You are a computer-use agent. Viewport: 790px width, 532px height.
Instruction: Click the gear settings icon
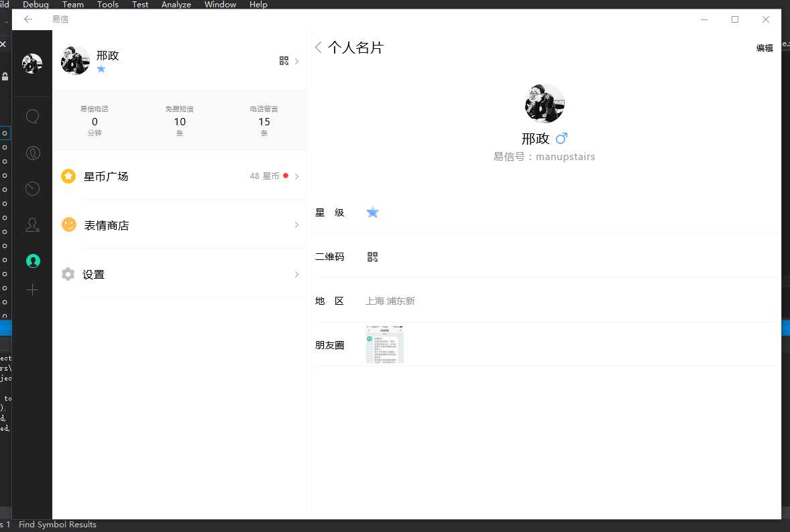pos(68,274)
